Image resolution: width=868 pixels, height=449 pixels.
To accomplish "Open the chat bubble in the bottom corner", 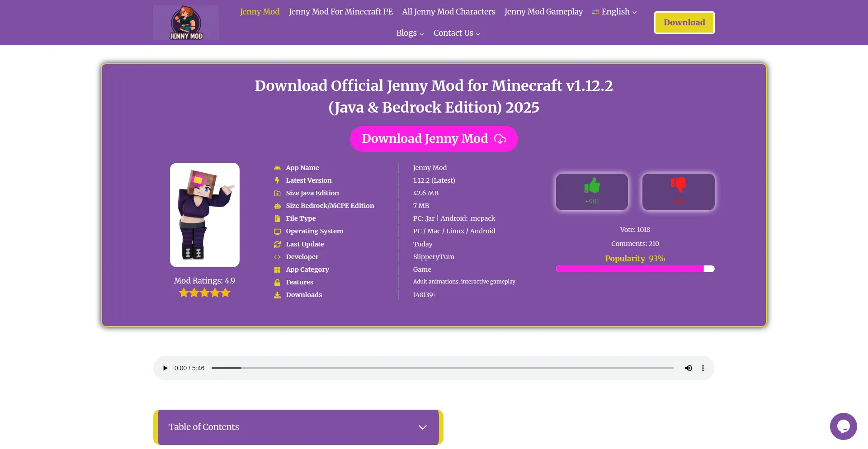I will [843, 426].
